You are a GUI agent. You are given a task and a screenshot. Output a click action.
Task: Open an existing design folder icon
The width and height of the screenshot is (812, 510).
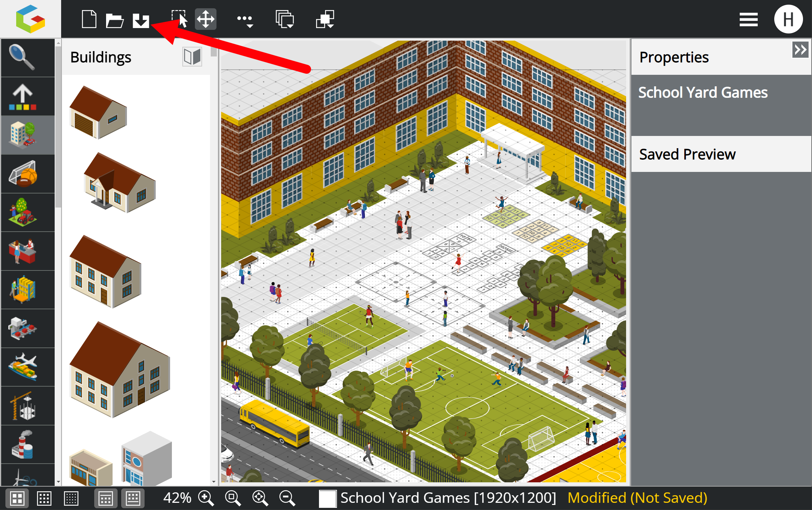pos(115,20)
